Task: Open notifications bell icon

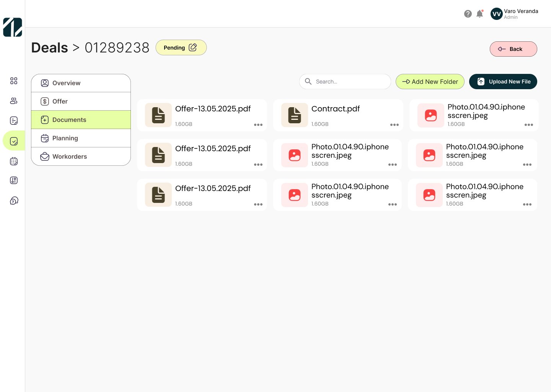Action: pyautogui.click(x=479, y=14)
